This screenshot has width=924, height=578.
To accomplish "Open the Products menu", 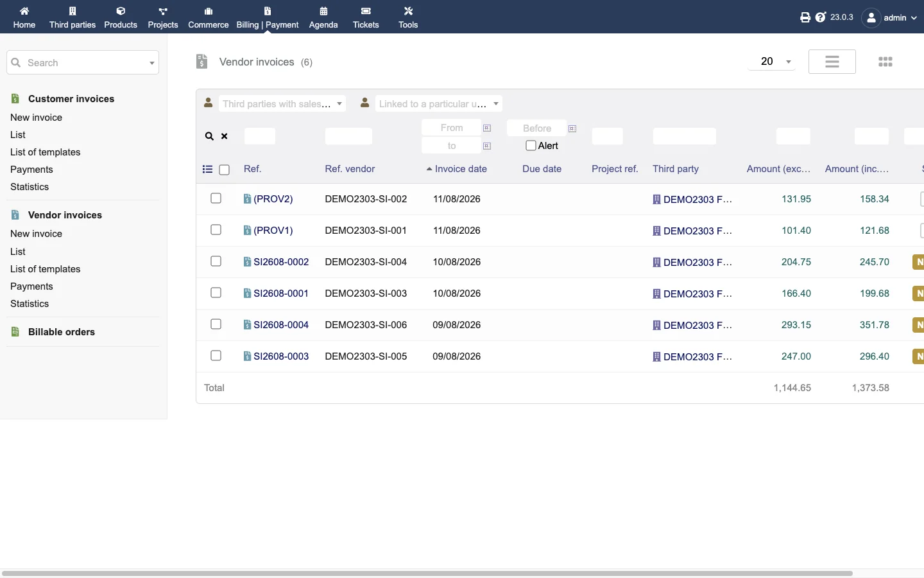I will (121, 17).
